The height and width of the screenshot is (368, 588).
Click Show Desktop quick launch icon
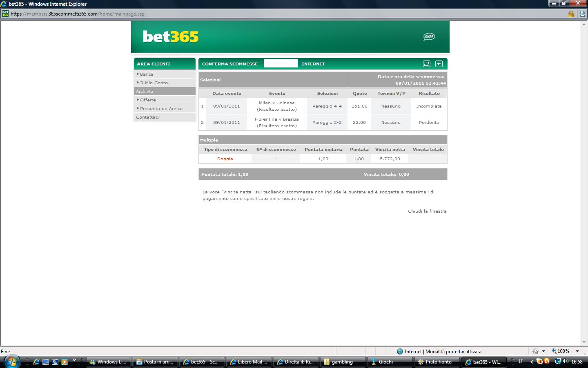coord(46,362)
